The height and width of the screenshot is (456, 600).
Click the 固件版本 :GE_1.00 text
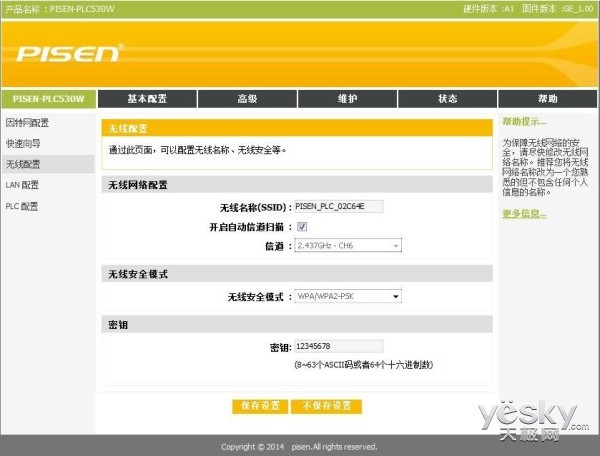[x=558, y=9]
